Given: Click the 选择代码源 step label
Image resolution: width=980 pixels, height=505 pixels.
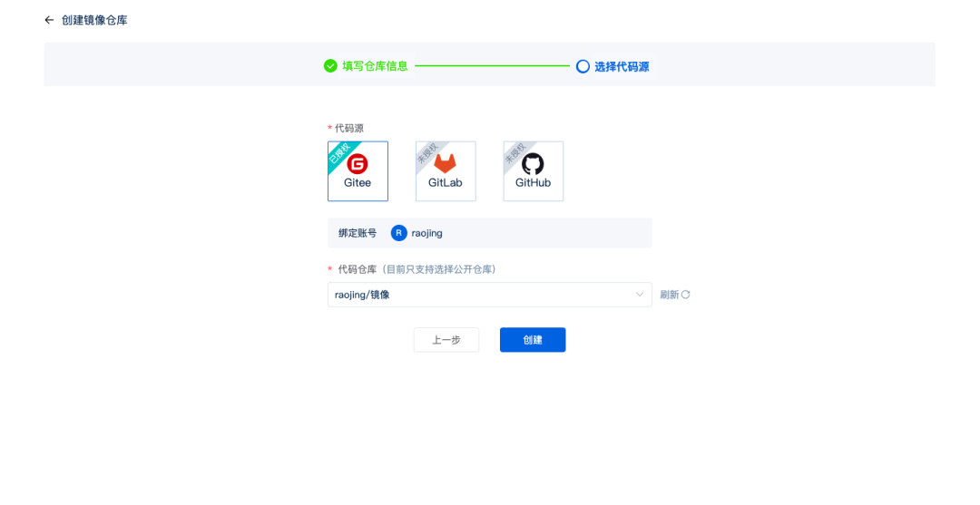Looking at the screenshot, I should 622,67.
